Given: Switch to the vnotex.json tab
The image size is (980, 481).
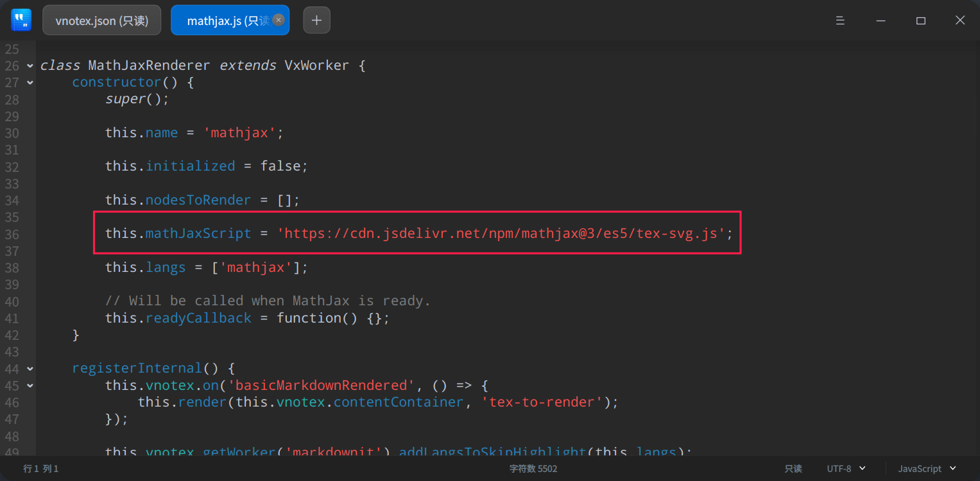Looking at the screenshot, I should 101,20.
